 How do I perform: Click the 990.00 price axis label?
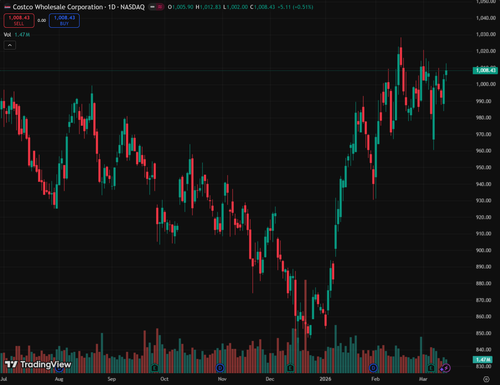[x=484, y=101]
